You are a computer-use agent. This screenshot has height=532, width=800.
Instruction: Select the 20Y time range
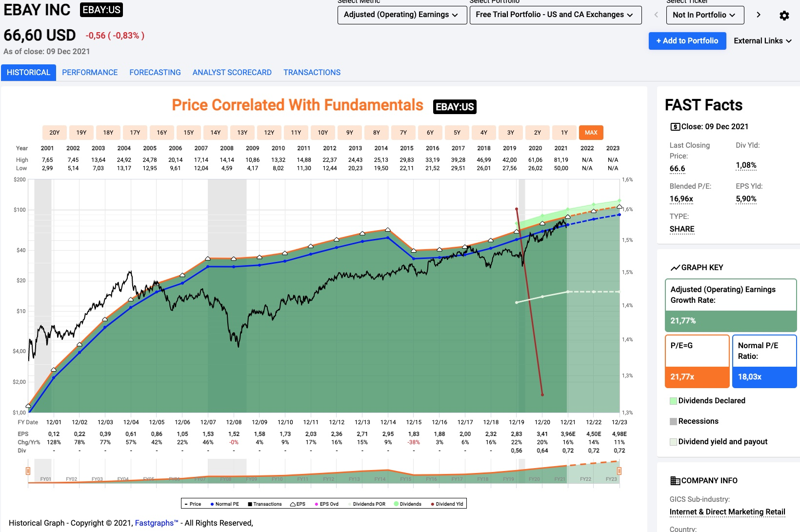pyautogui.click(x=55, y=133)
